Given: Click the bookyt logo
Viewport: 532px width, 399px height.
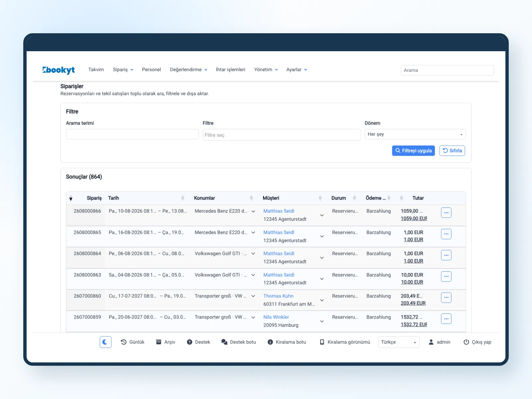Looking at the screenshot, I should (59, 70).
